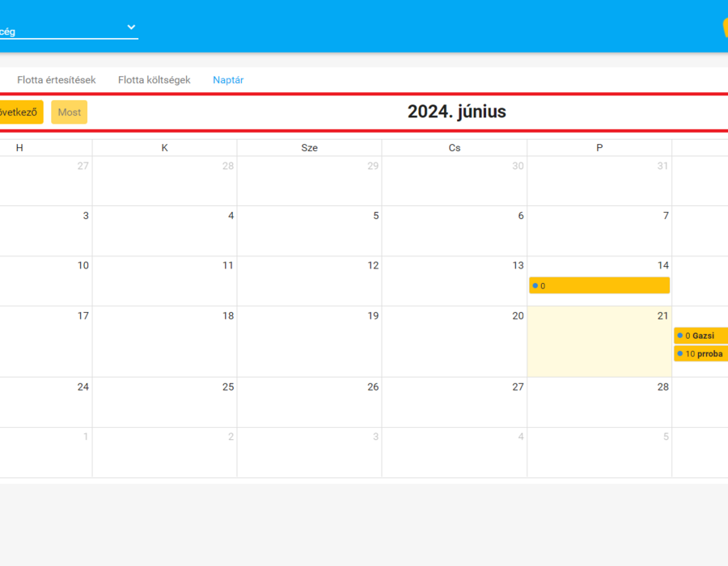
Task: Click day number 18 in the calendar
Action: (228, 316)
